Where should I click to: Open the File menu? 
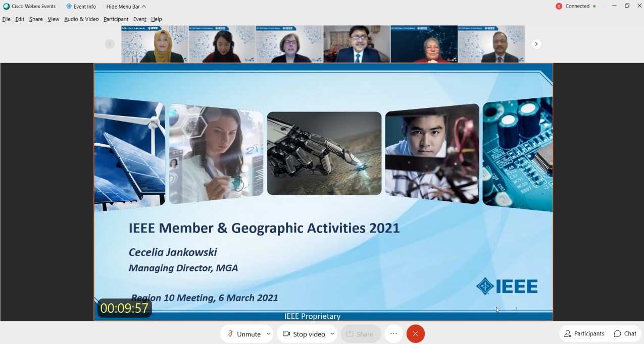coord(6,19)
